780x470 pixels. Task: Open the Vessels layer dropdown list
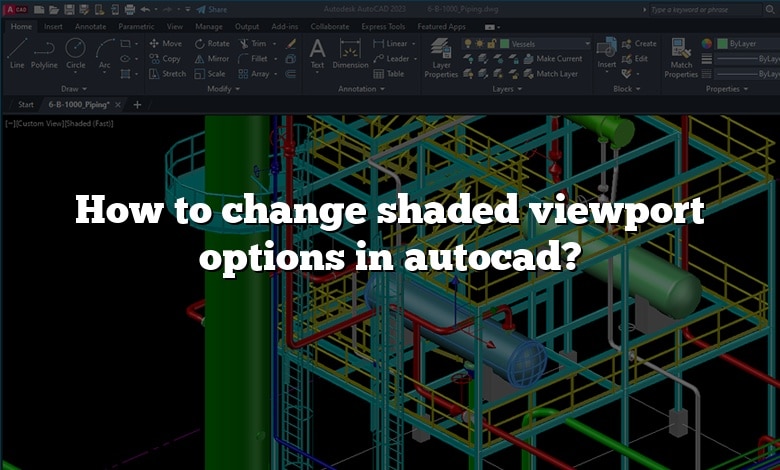[x=587, y=44]
